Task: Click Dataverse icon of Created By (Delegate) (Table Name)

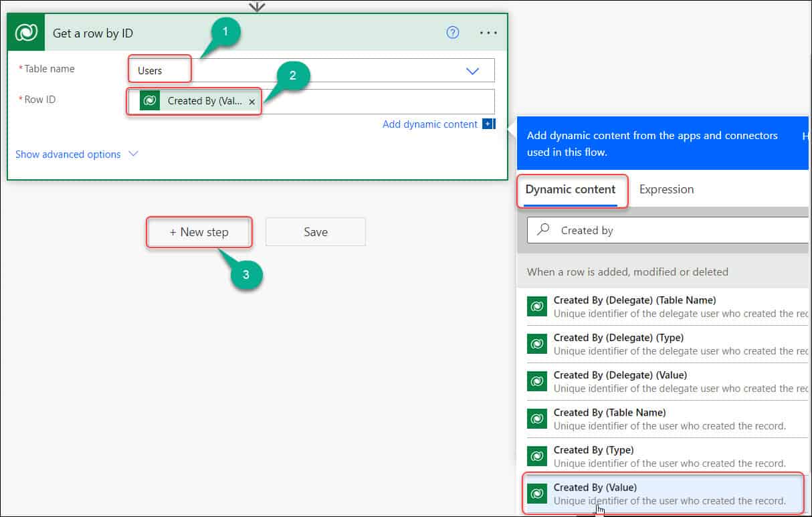Action: 537,306
